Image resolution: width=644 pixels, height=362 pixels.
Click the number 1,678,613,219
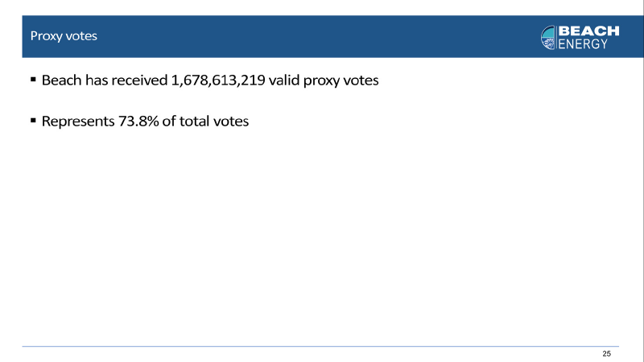(217, 80)
